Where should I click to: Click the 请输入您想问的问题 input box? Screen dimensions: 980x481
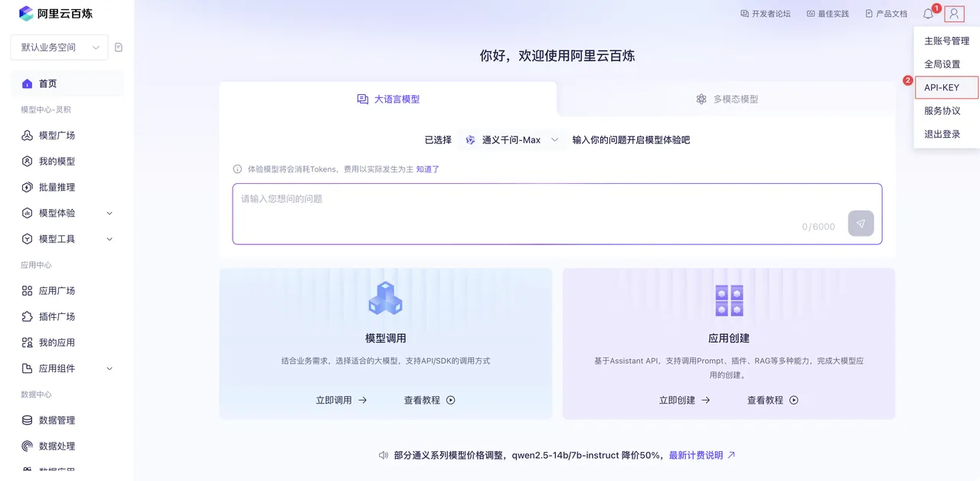tap(557, 214)
